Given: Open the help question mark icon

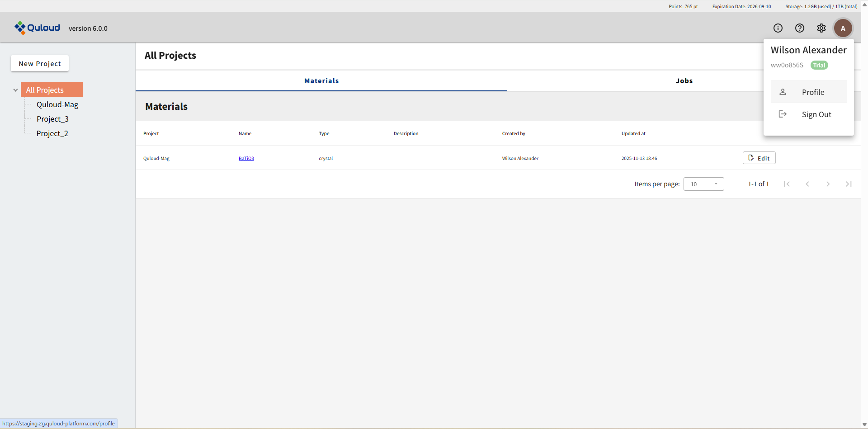Looking at the screenshot, I should click(x=799, y=28).
